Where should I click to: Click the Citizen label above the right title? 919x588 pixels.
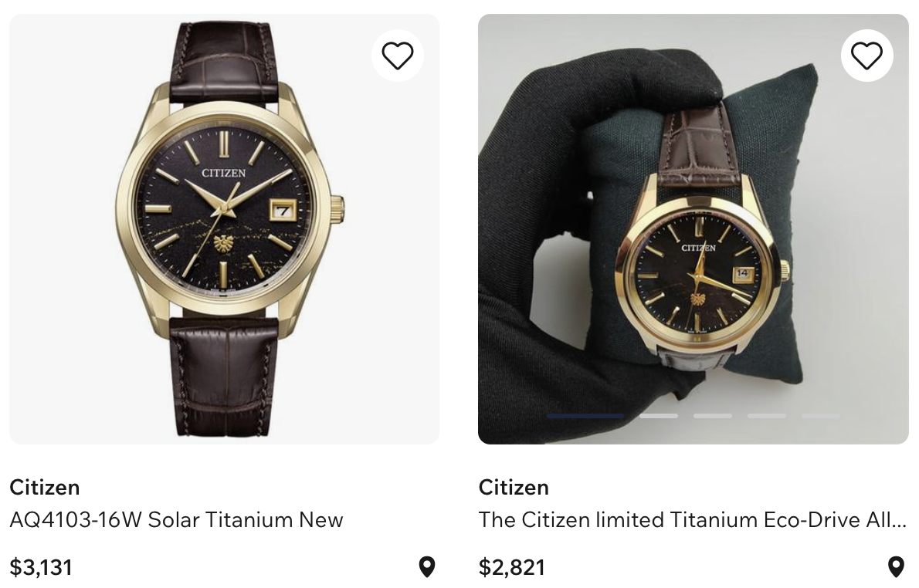coord(514,487)
